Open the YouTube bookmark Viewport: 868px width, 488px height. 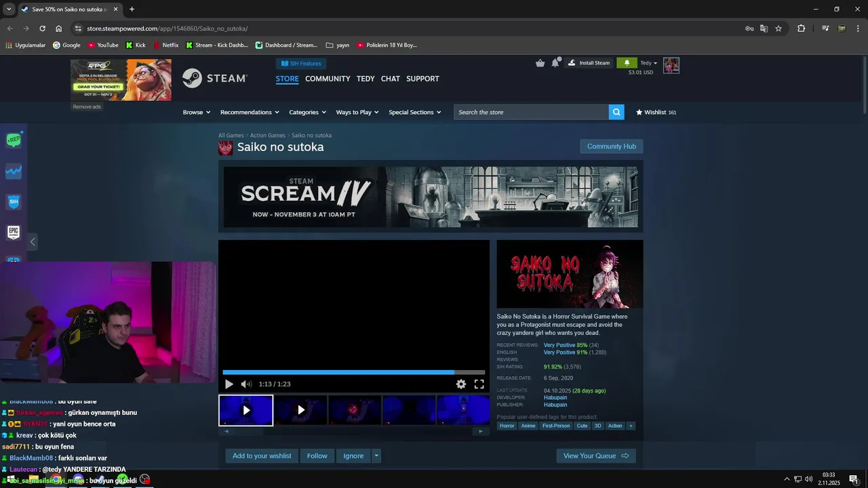click(102, 45)
